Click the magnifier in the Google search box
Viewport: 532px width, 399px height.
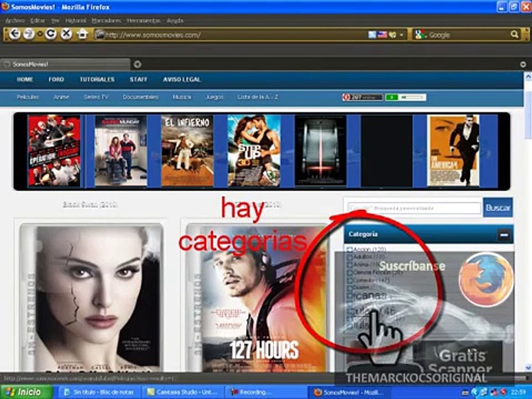pos(514,34)
